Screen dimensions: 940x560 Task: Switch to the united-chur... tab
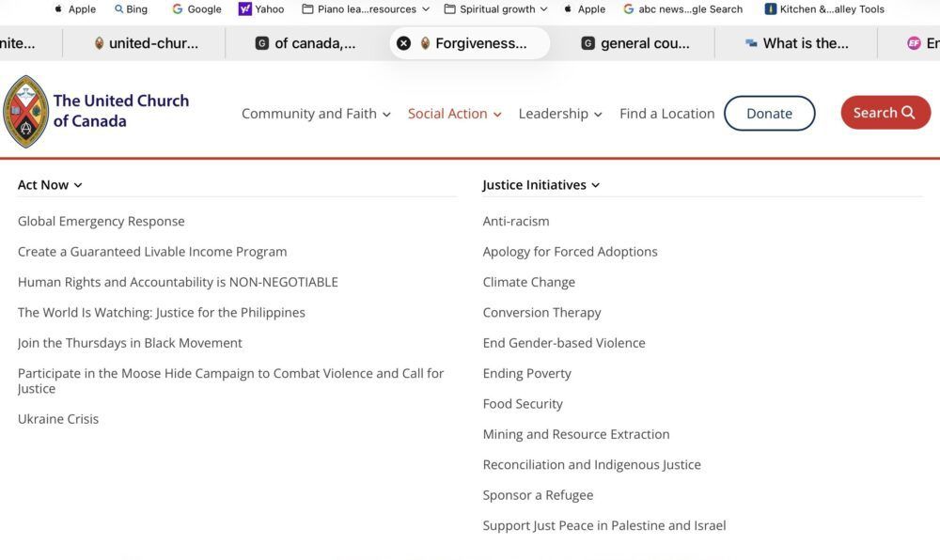click(146, 43)
